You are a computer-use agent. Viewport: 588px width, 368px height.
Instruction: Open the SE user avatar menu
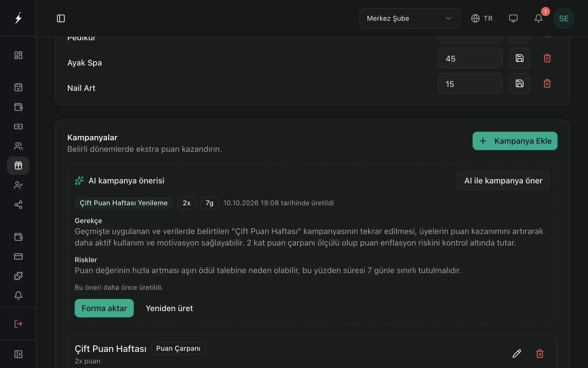(x=564, y=18)
